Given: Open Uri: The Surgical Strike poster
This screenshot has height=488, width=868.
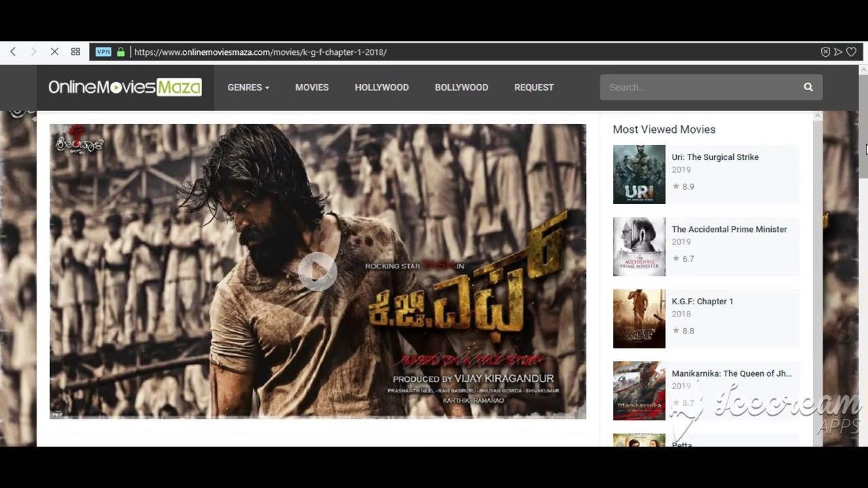Looking at the screenshot, I should [639, 174].
